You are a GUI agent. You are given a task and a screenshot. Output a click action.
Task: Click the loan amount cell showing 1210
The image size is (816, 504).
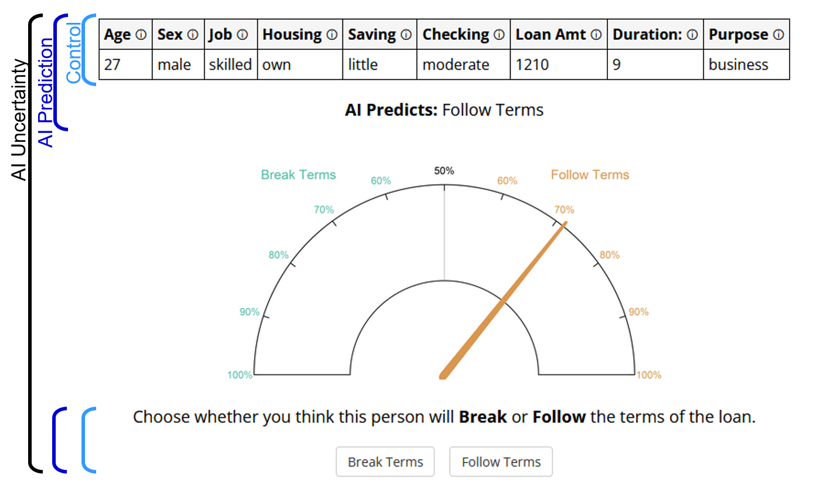[x=532, y=64]
